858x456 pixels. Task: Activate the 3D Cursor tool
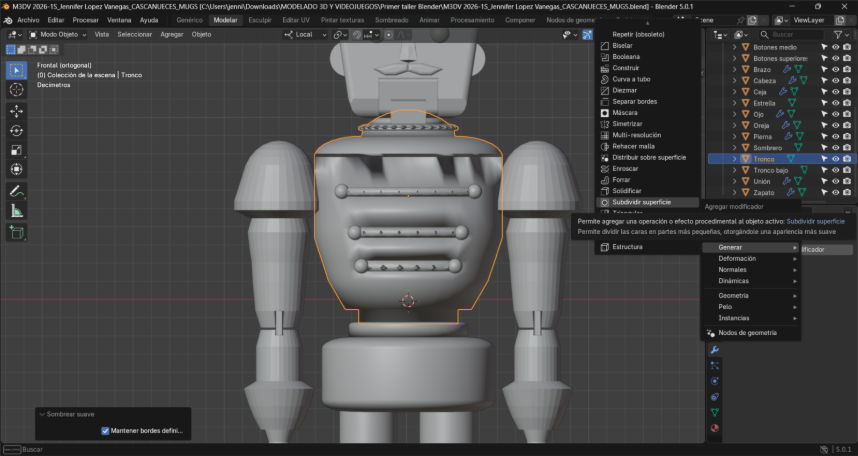coord(16,89)
